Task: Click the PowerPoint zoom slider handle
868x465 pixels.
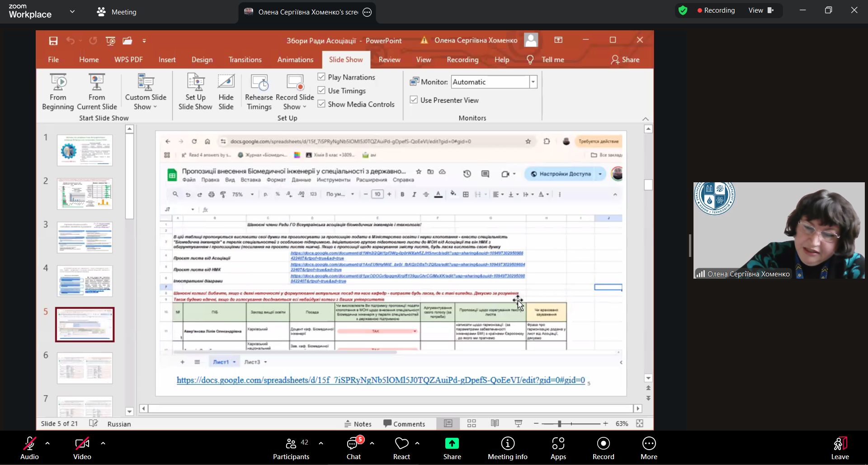Action: [x=559, y=424]
